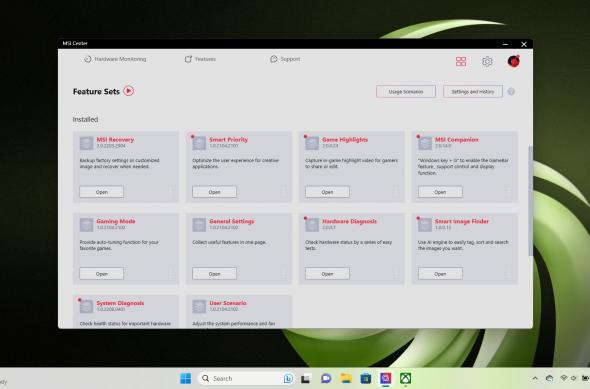Open the user profile avatar
The image size is (590, 389).
click(514, 61)
